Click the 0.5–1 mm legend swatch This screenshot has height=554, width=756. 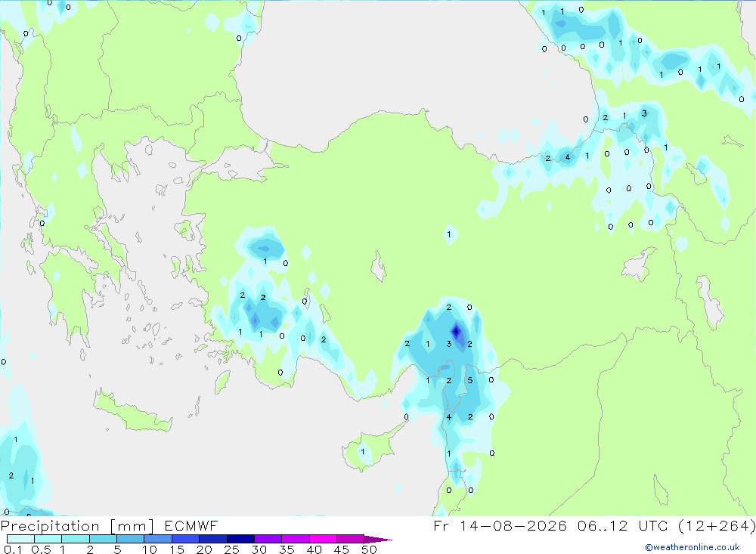[48, 539]
